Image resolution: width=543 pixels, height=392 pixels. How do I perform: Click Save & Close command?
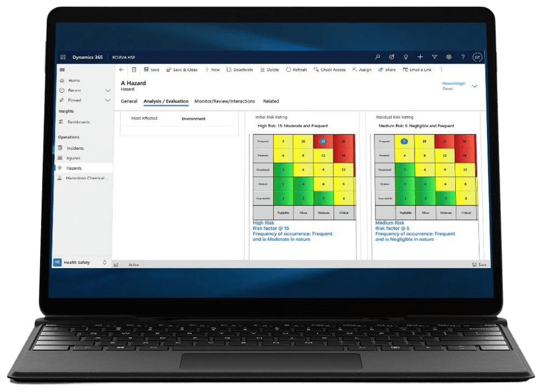(x=182, y=70)
